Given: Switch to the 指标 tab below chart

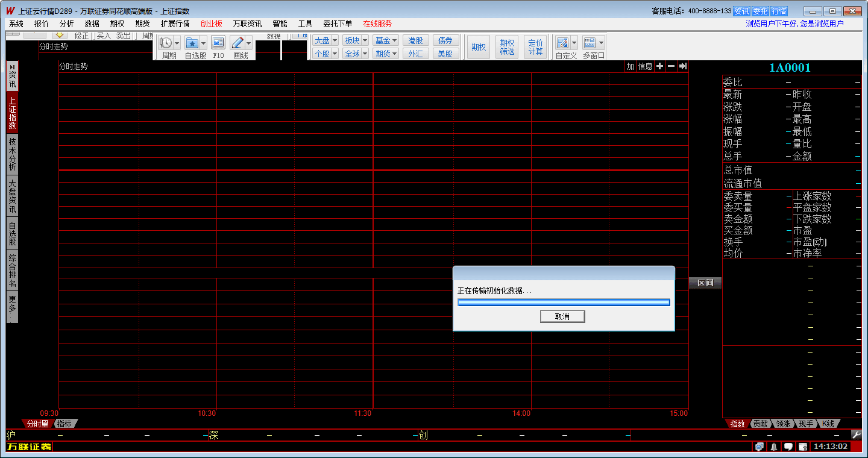Looking at the screenshot, I should coord(64,424).
